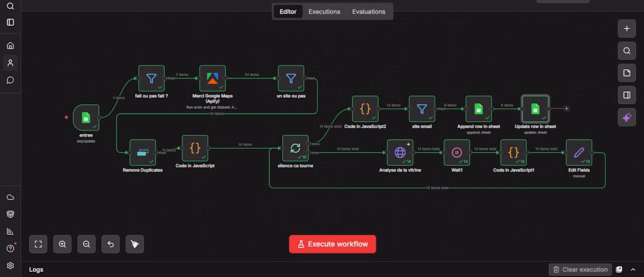Select the 'fait ou pas fait ?' filter node
644x277 pixels.
tap(152, 78)
